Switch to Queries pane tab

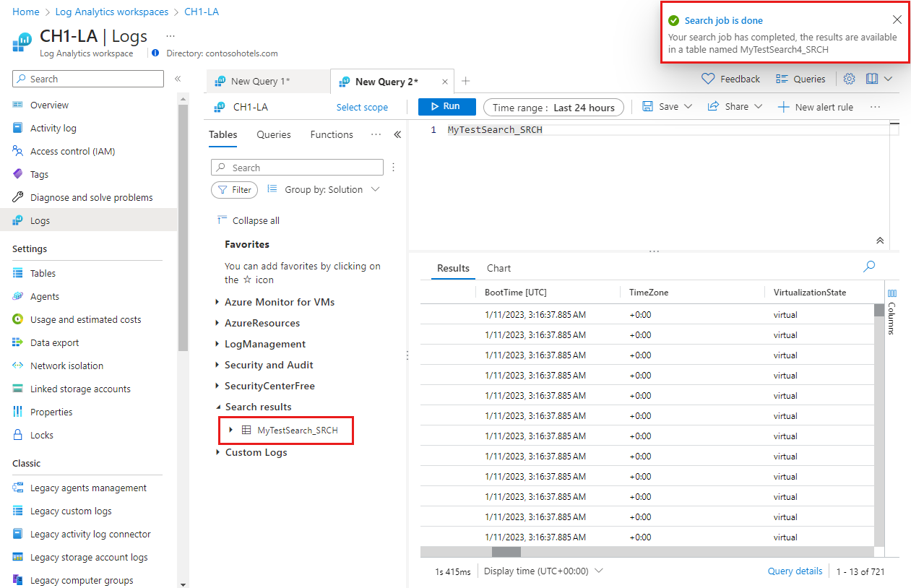click(x=274, y=134)
